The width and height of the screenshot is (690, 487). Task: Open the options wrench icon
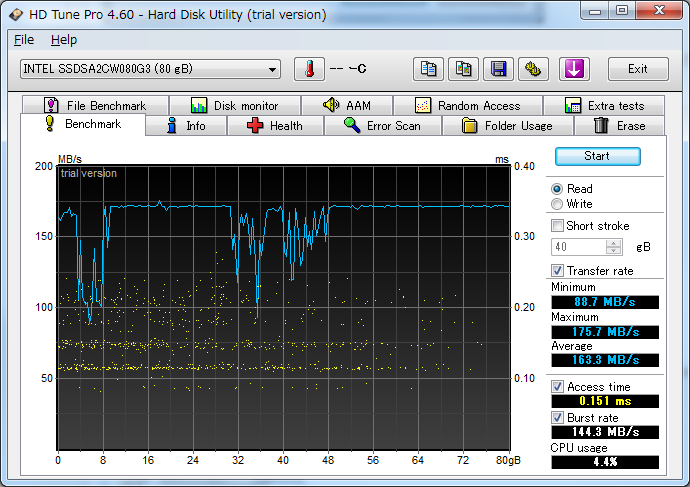click(x=533, y=69)
